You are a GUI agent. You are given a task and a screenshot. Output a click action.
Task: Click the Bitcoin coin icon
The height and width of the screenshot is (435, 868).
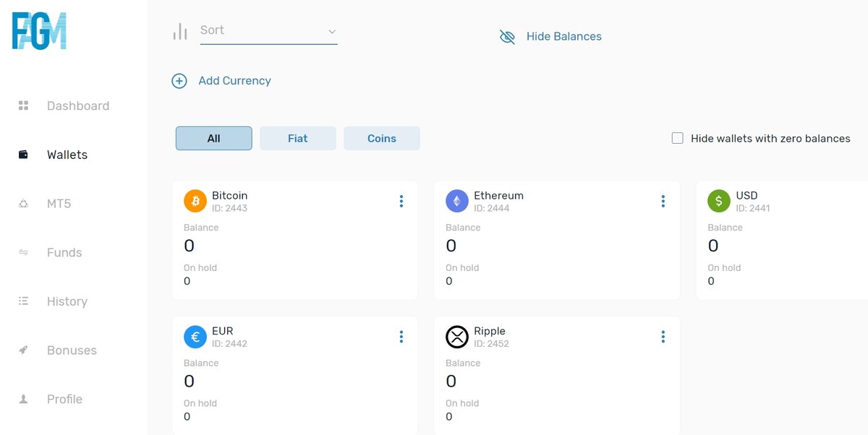[195, 201]
